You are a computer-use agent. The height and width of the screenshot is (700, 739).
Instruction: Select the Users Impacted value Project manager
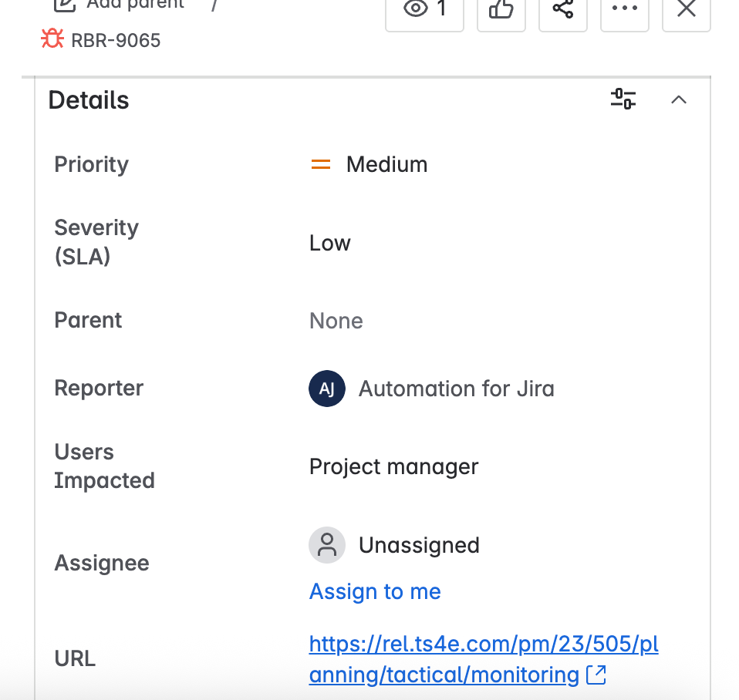point(393,466)
